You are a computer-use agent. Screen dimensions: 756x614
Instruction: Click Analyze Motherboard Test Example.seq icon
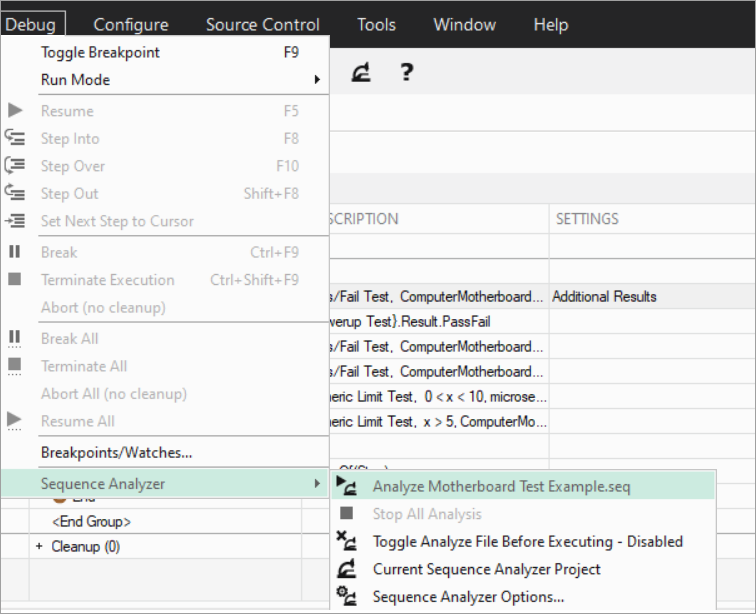point(347,486)
